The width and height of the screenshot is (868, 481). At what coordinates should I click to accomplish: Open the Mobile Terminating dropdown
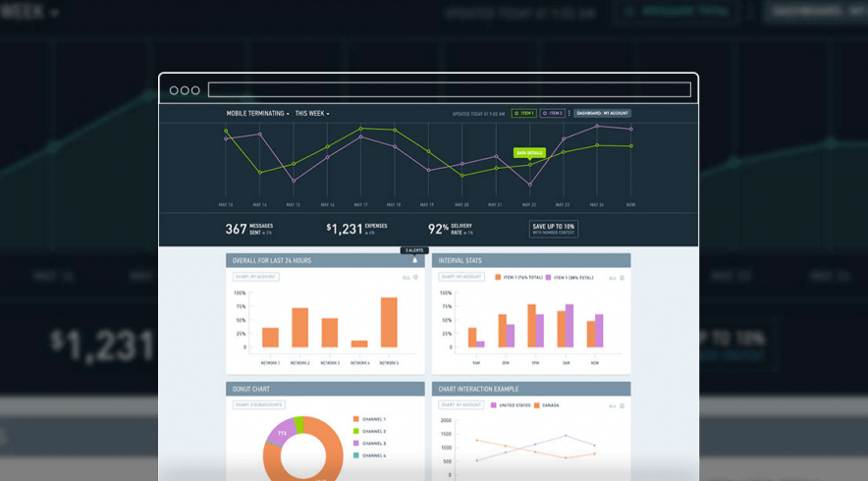pos(257,113)
